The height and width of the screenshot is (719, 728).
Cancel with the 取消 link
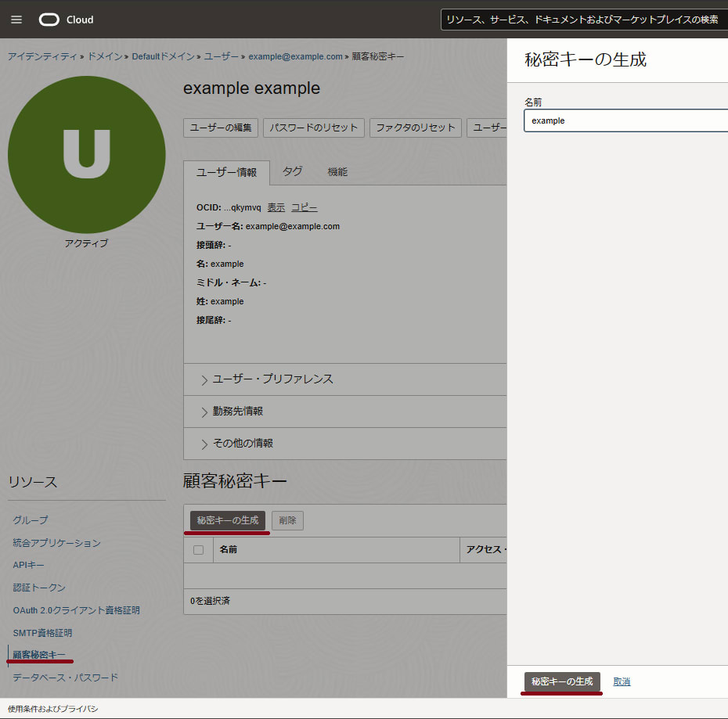[622, 681]
